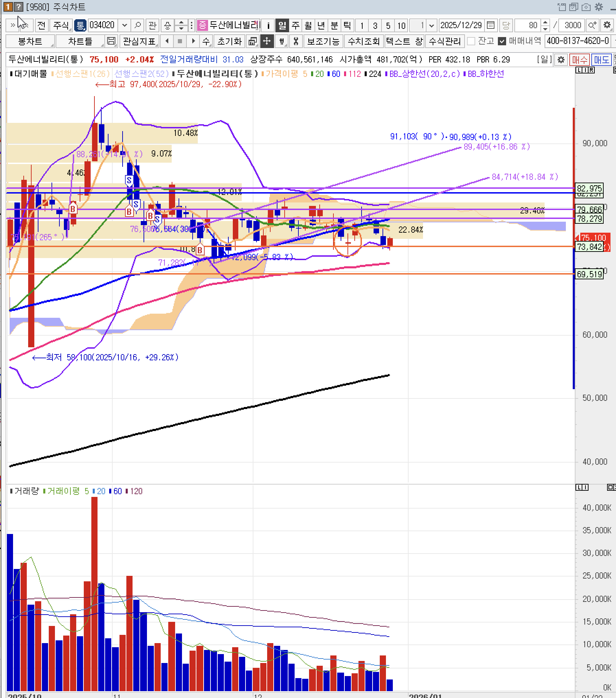Open chart settings gear next to 3000

(607, 25)
